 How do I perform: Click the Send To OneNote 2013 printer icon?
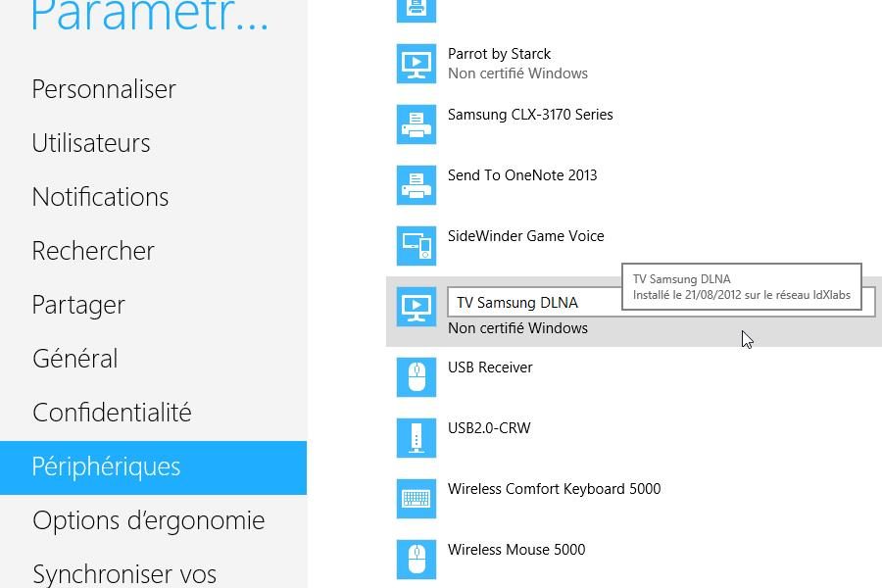pyautogui.click(x=416, y=185)
